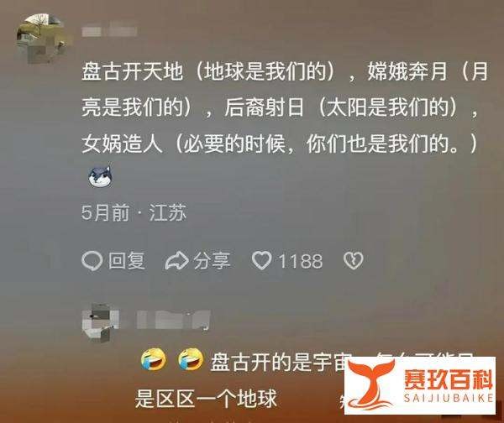
Task: Select the comment text starting with 盘古开天地
Action: point(285,107)
